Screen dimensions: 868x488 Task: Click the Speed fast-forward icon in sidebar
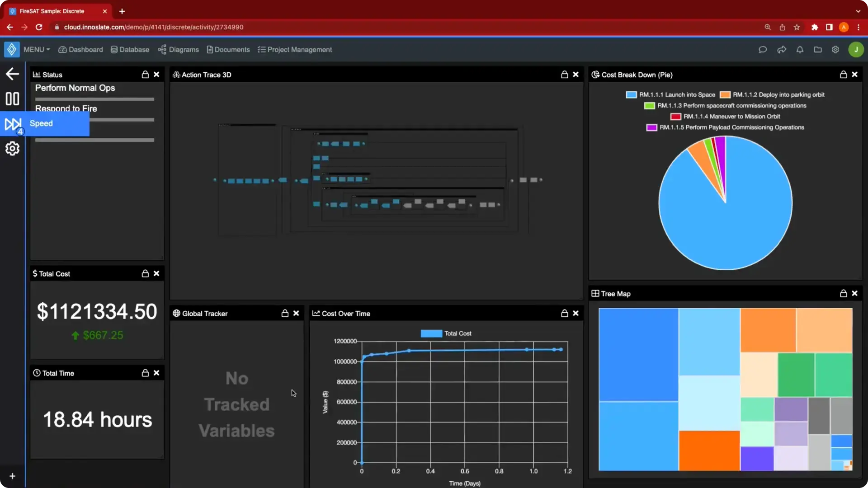pyautogui.click(x=12, y=123)
